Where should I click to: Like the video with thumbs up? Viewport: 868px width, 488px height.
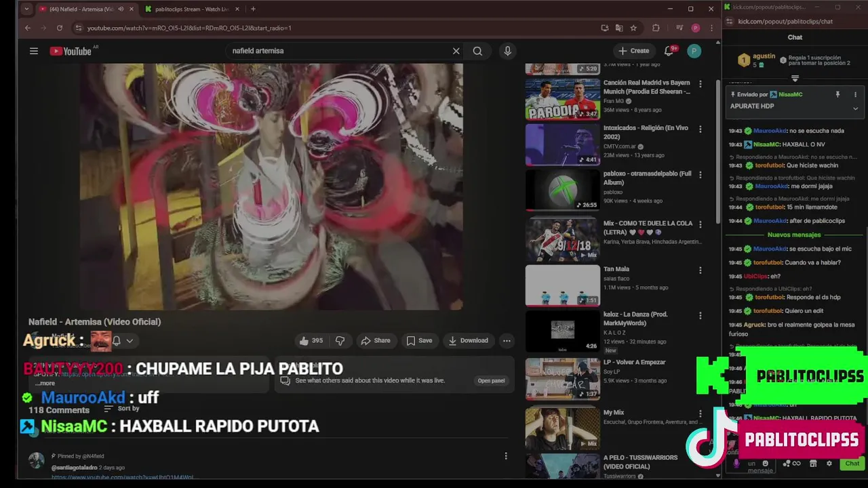[x=311, y=341]
